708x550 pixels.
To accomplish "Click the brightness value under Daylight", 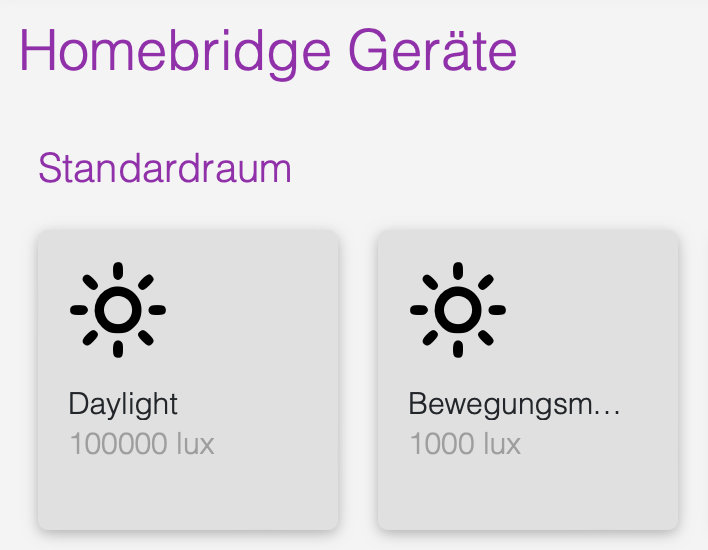I will pos(142,443).
